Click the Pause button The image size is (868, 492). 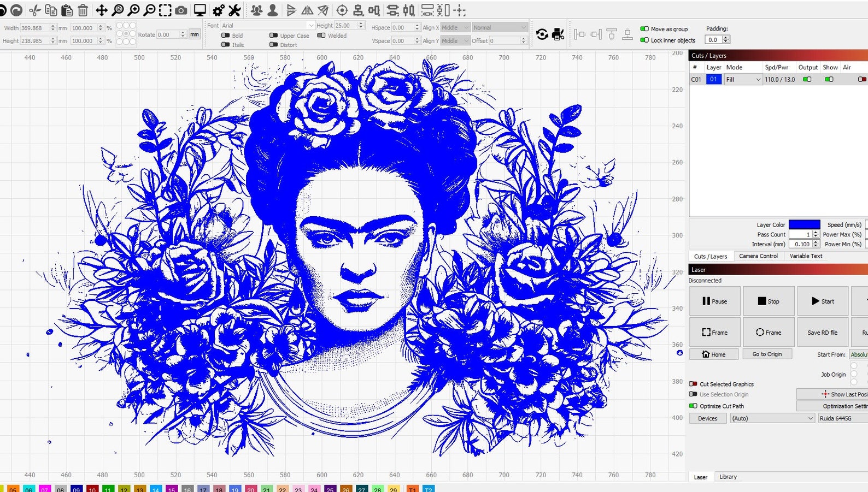[715, 301]
